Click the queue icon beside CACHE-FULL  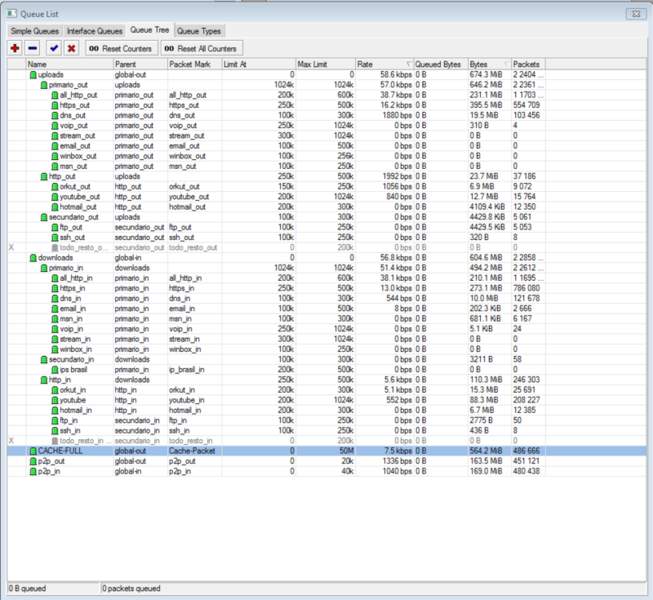33,451
